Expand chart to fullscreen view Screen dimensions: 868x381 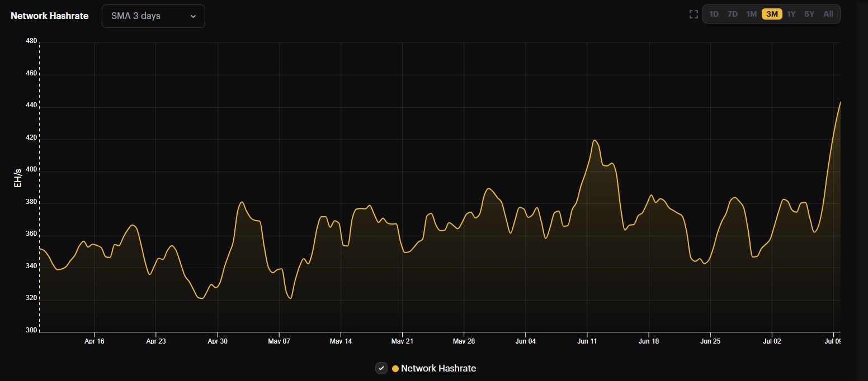pyautogui.click(x=694, y=15)
